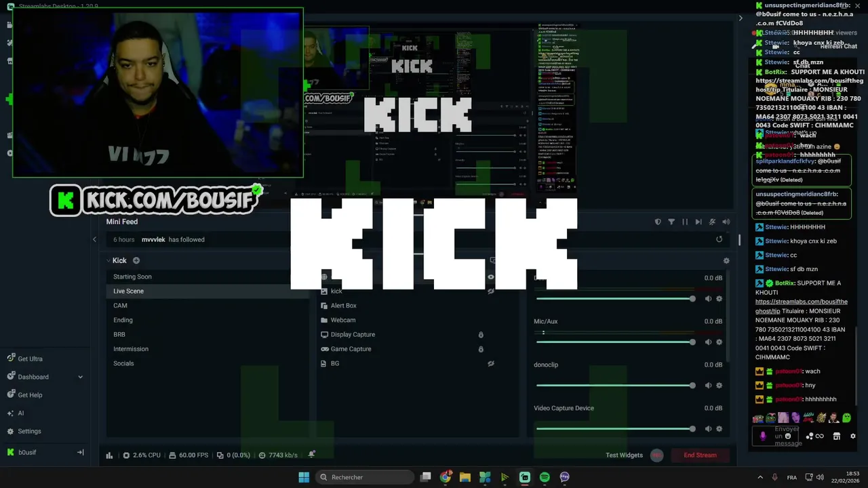The image size is (868, 488).
Task: Open the Mini Feed shield moderation icon
Action: (658, 222)
